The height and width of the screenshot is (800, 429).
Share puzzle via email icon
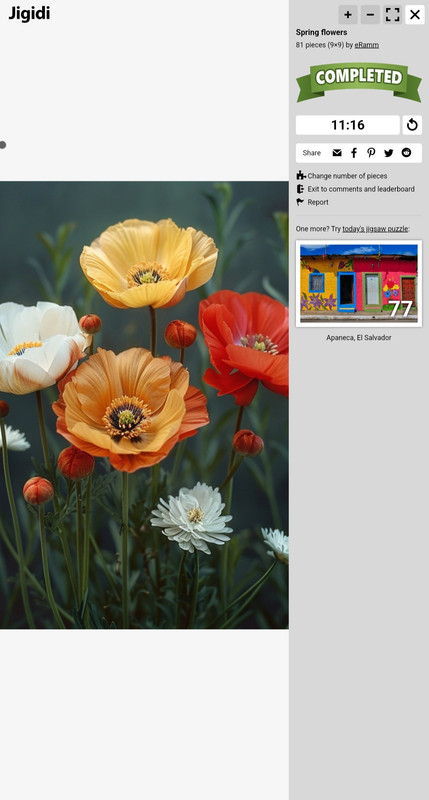coord(337,153)
